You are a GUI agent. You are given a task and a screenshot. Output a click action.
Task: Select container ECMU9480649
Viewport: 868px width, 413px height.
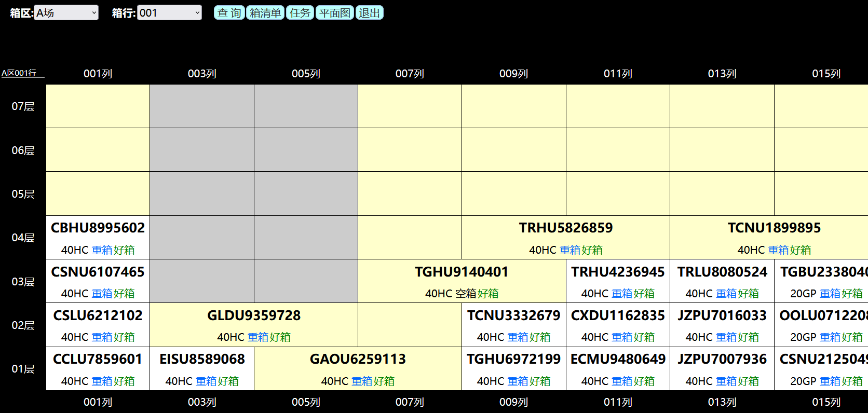point(618,359)
